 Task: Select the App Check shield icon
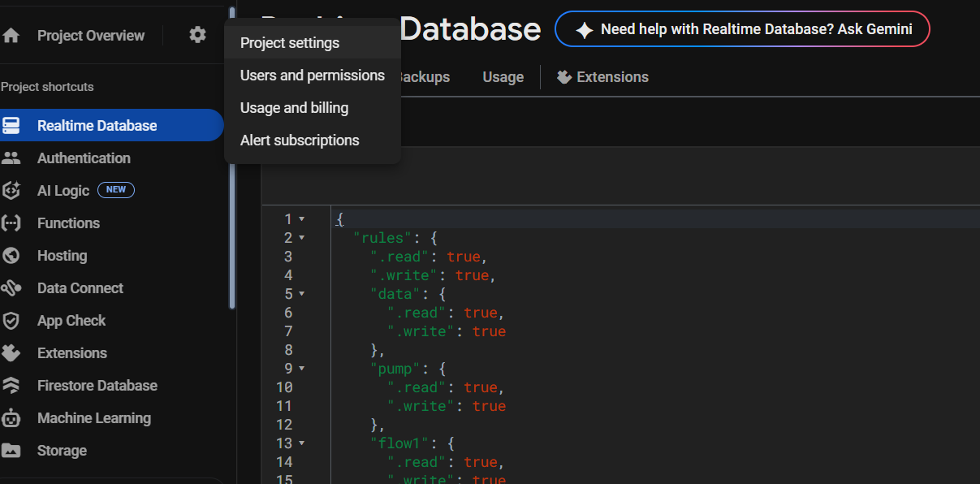[x=11, y=321]
